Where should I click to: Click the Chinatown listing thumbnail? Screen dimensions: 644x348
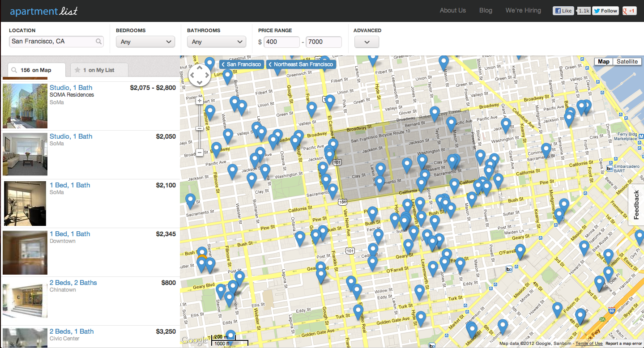point(25,301)
